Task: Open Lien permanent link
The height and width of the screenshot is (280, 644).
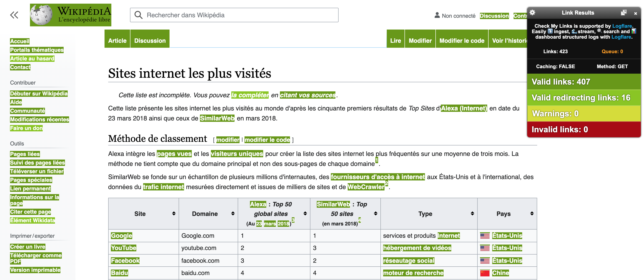Action: click(30, 188)
